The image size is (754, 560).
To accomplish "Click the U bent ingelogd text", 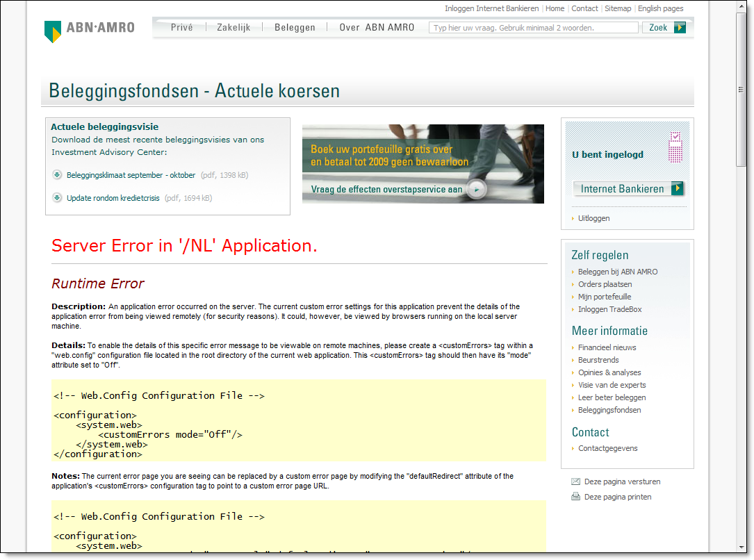I will (x=607, y=155).
